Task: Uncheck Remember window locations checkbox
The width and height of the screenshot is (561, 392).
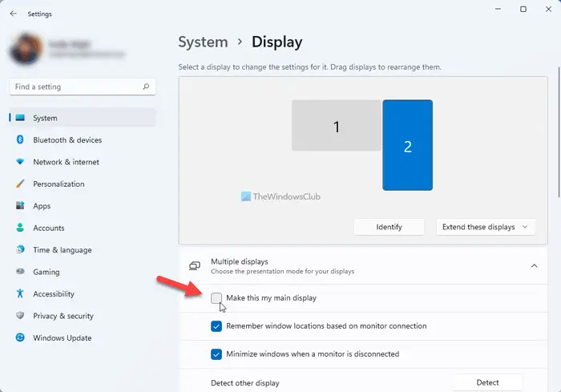Action: (x=216, y=326)
